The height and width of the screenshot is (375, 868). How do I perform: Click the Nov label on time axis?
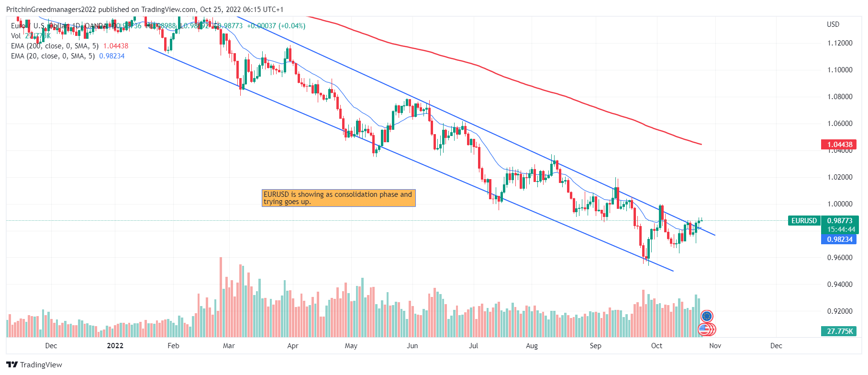click(715, 346)
